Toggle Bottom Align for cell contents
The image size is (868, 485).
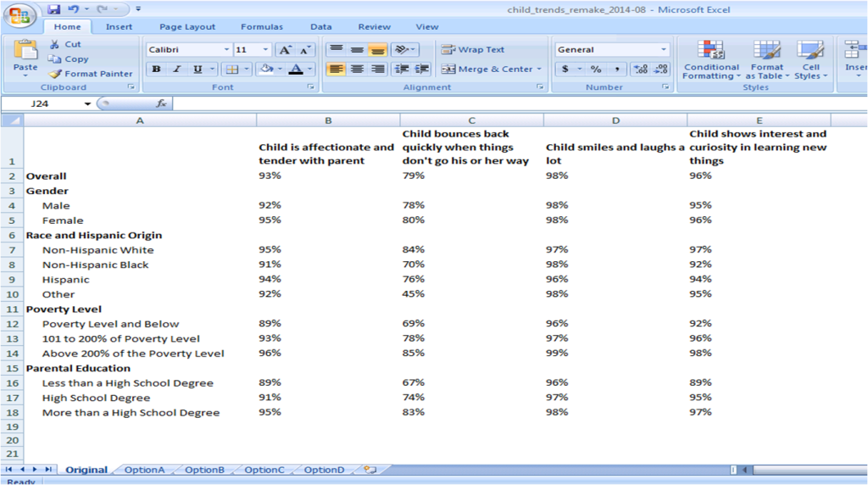[x=377, y=50]
